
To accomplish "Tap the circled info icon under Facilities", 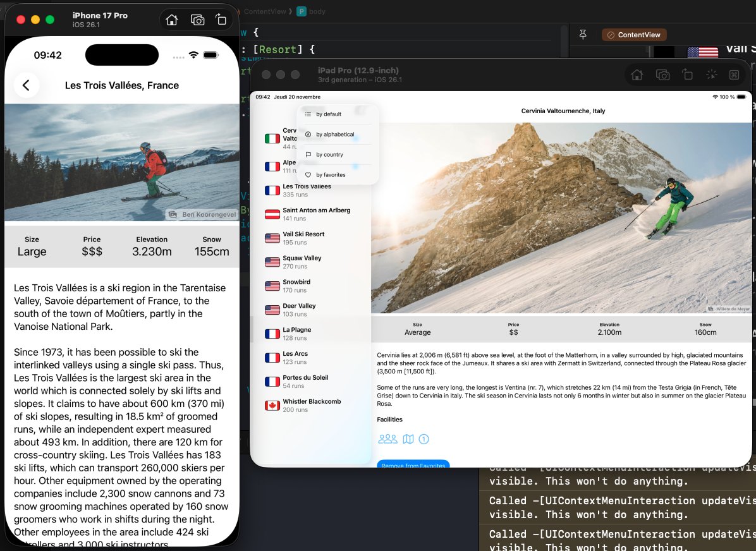I will (x=424, y=439).
